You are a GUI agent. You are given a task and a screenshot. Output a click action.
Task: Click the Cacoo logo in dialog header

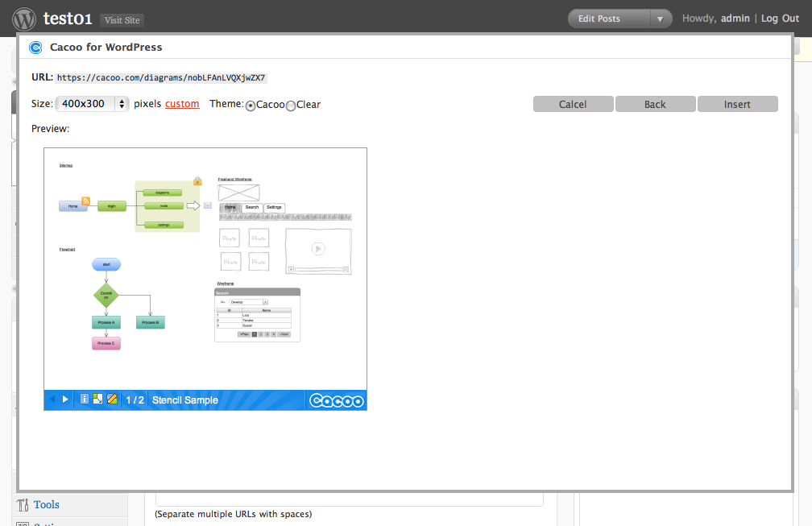point(35,48)
